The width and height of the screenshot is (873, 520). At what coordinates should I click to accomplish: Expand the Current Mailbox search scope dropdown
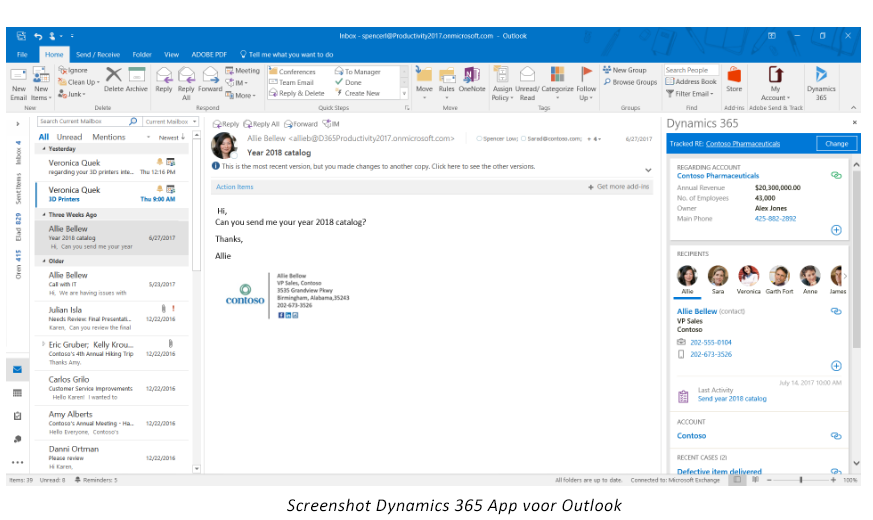[170, 121]
